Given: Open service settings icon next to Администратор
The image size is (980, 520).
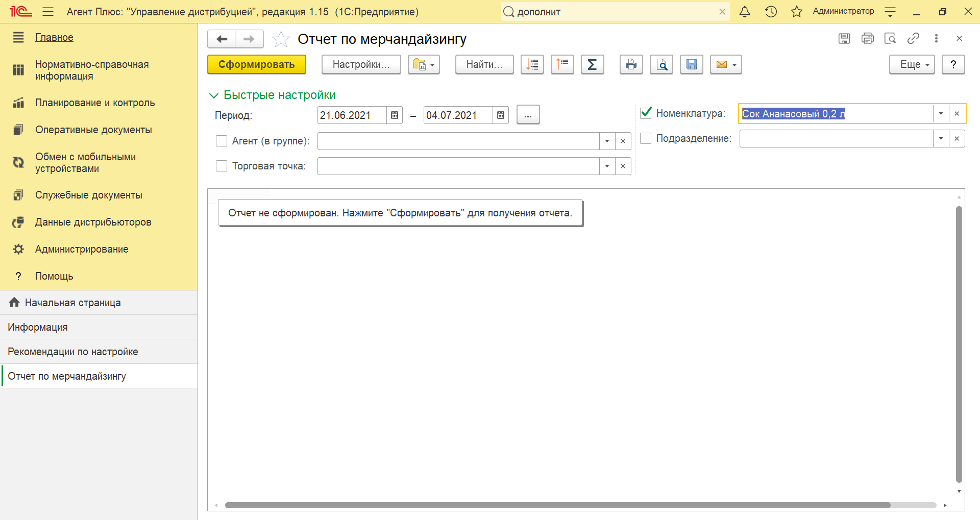Looking at the screenshot, I should point(890,12).
